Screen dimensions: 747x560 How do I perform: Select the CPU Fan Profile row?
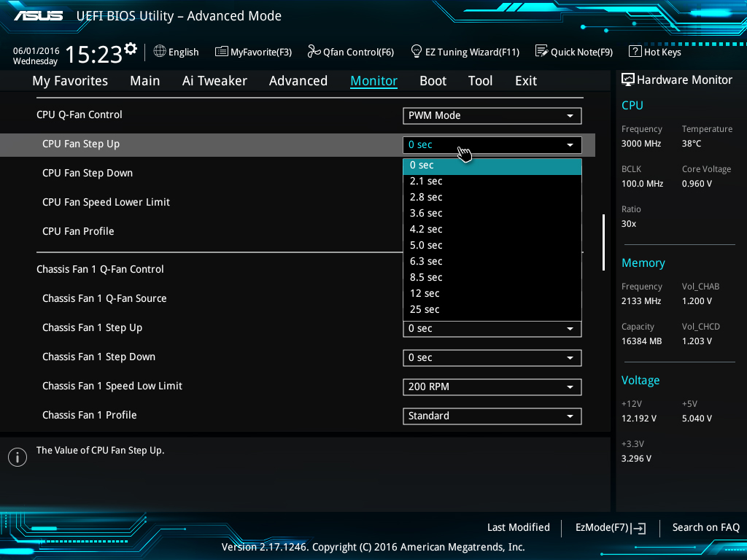(x=298, y=231)
